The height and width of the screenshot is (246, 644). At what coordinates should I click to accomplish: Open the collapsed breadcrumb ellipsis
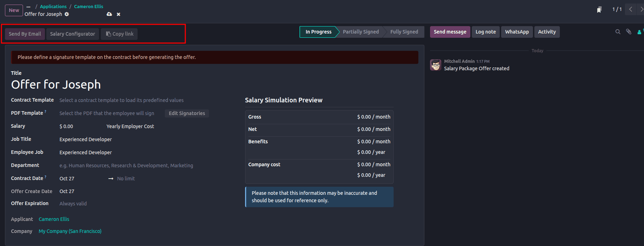point(28,7)
